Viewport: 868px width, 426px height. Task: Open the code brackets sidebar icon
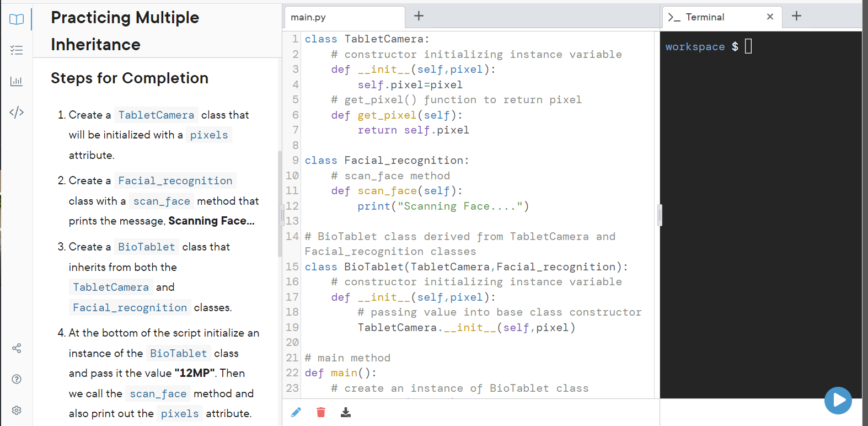pyautogui.click(x=17, y=112)
